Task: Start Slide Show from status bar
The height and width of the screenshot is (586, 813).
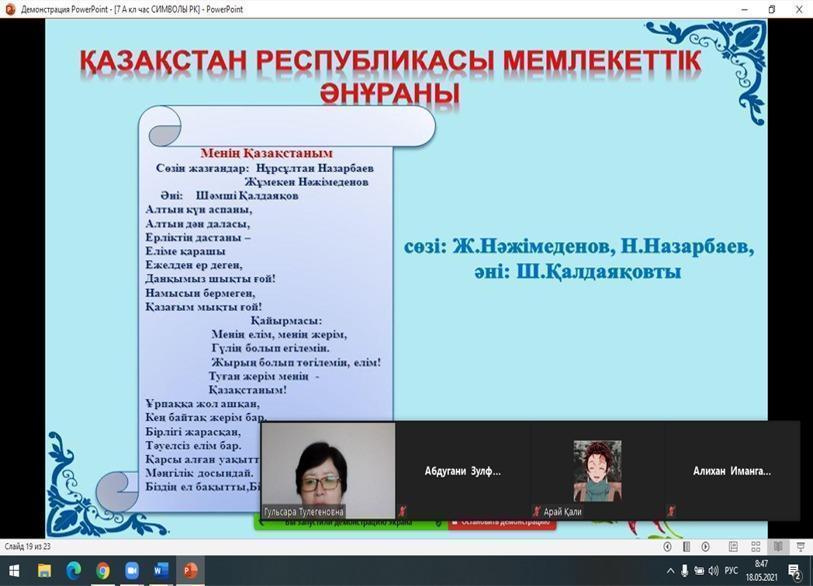Action: 800,547
